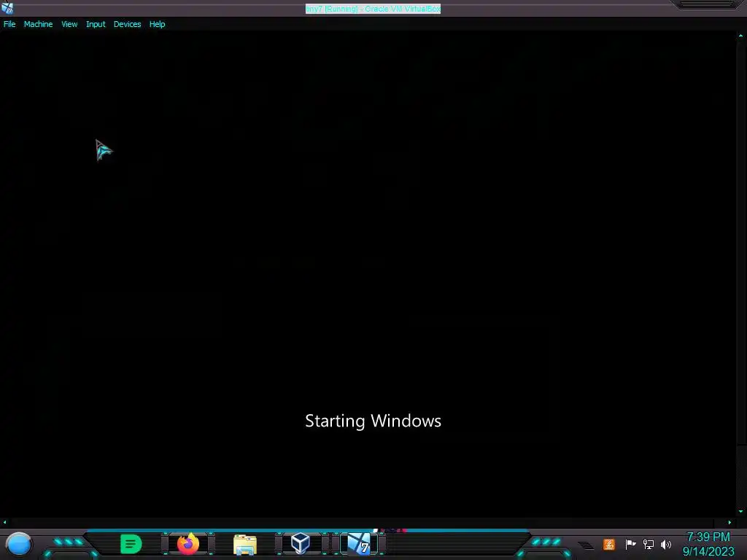Click the network tray icon
The width and height of the screenshot is (747, 560).
coord(649,544)
